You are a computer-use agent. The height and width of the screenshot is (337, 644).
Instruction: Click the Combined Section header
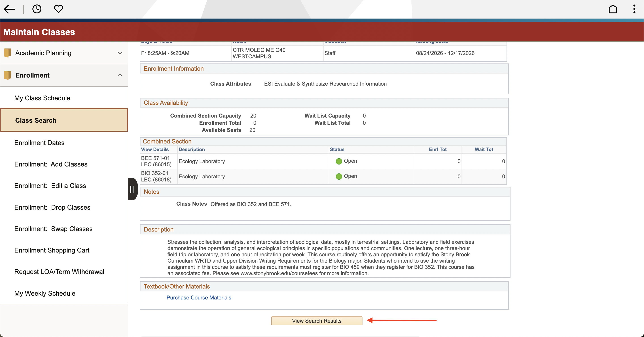tap(167, 141)
